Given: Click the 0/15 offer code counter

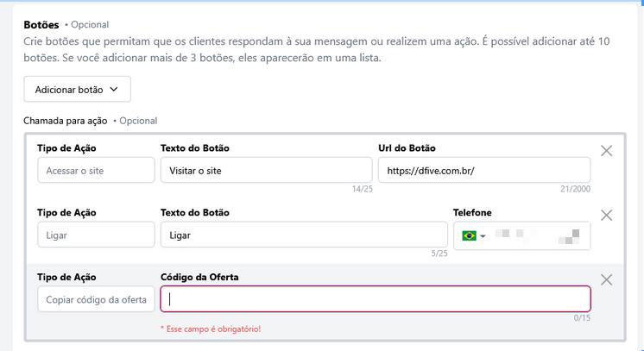Looking at the screenshot, I should click(580, 317).
